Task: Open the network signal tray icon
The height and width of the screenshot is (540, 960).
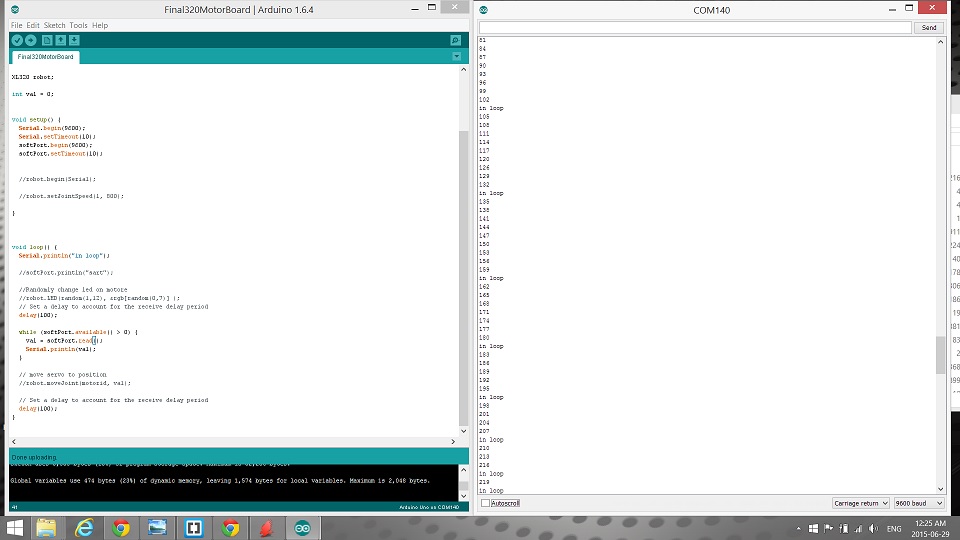Action: [x=858, y=528]
